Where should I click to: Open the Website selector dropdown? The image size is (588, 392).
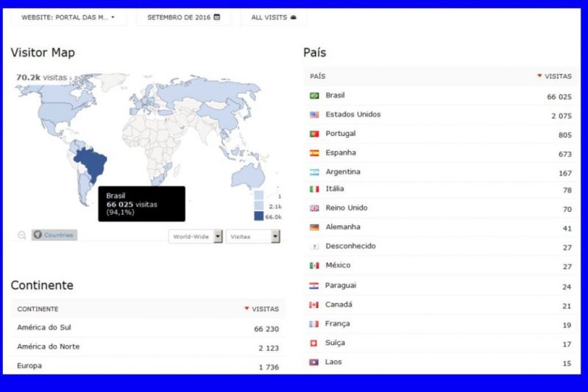tap(68, 17)
